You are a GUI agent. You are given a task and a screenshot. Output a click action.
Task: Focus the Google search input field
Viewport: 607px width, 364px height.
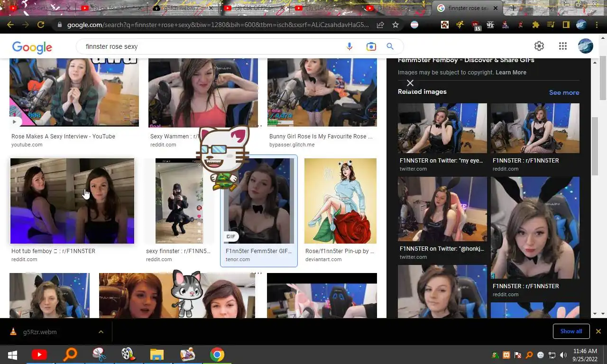click(213, 46)
